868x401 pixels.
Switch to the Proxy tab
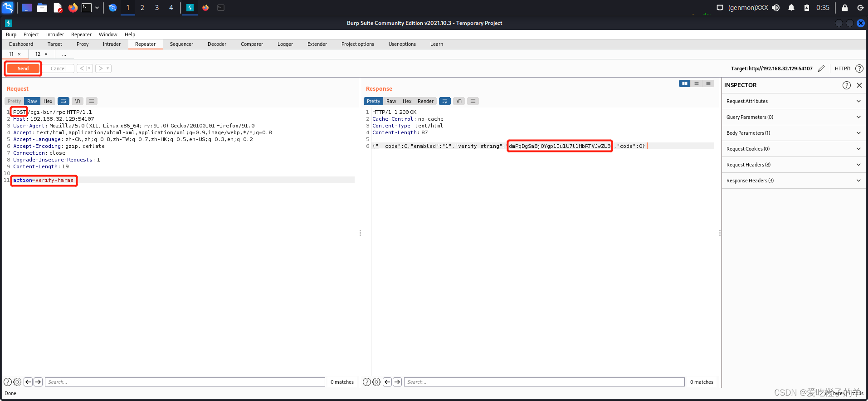click(83, 44)
